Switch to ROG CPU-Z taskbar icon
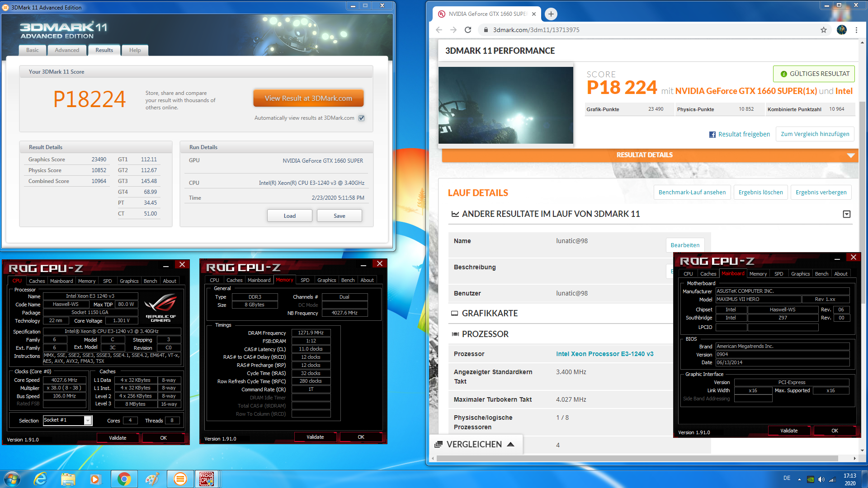 tap(207, 479)
